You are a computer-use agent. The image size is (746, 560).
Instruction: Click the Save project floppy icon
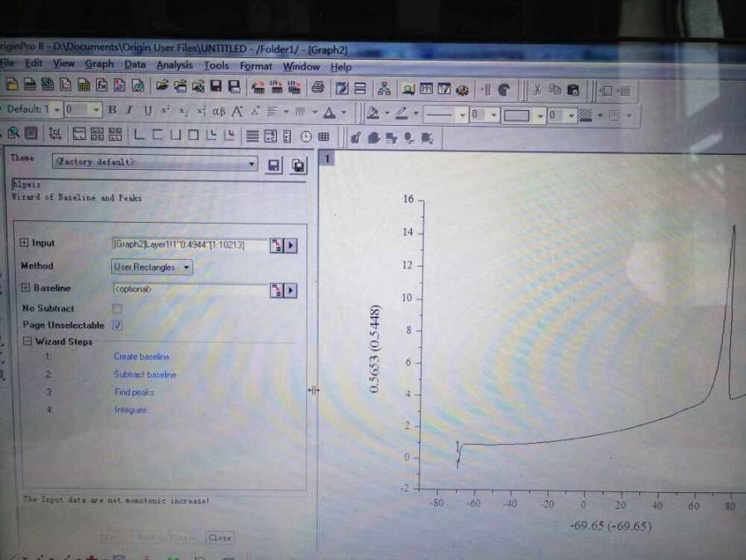[x=216, y=86]
